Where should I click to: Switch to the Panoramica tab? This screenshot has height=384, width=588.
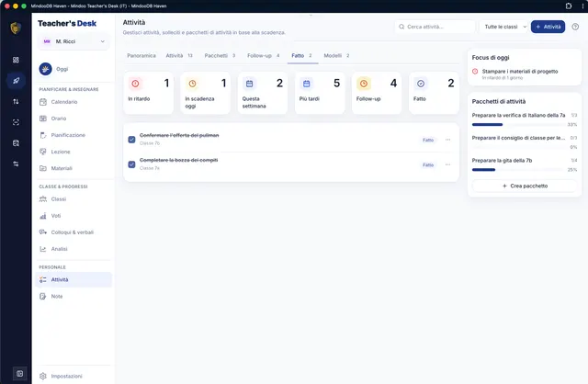pyautogui.click(x=141, y=55)
